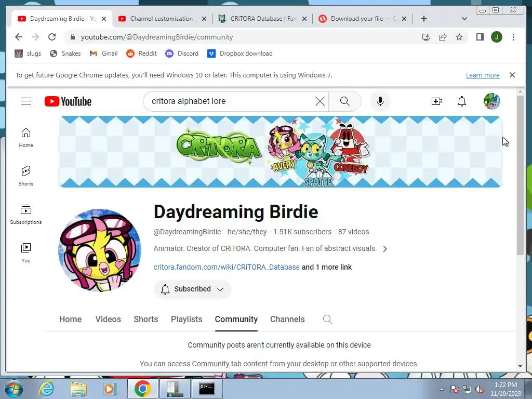Open the Snakes bookmark
The width and height of the screenshot is (532, 399).
(65, 54)
